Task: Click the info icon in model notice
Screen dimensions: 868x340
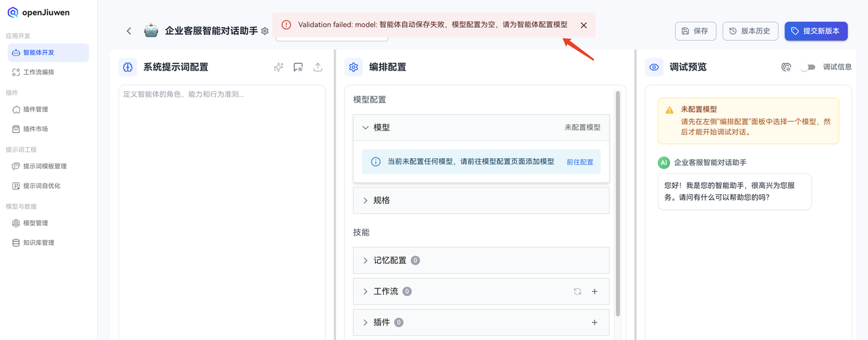Action: (x=376, y=162)
